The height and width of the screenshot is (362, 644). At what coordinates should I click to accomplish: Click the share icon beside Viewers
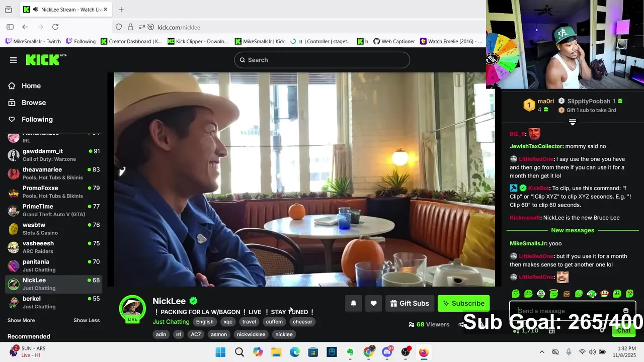pos(461,324)
